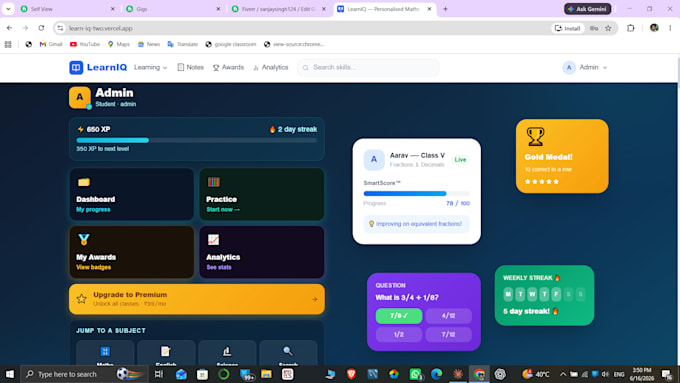This screenshot has width=680, height=383.
Task: Click the 2 day streak label
Action: pyautogui.click(x=293, y=129)
